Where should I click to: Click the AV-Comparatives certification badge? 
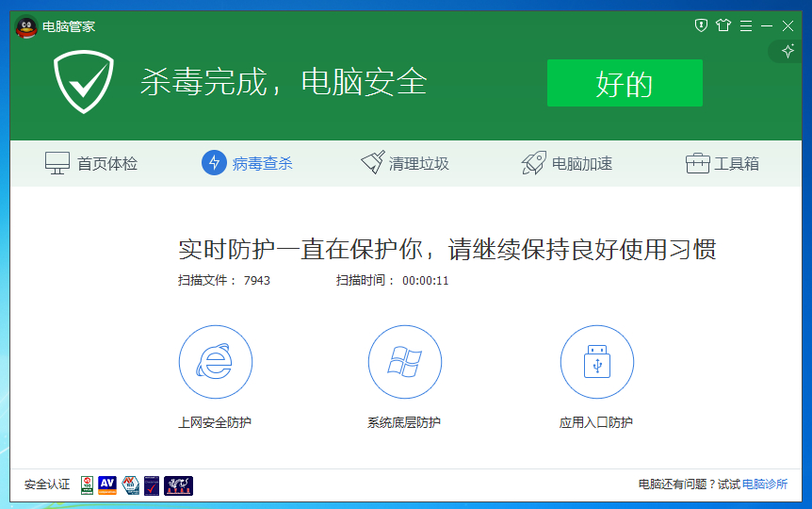[x=107, y=485]
